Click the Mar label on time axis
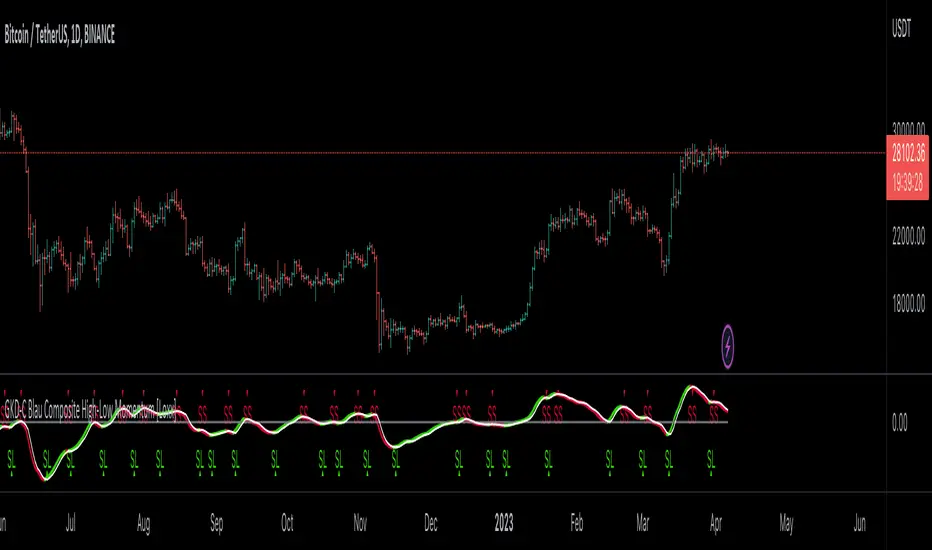Viewport: 932px width, 550px height. pyautogui.click(x=643, y=523)
